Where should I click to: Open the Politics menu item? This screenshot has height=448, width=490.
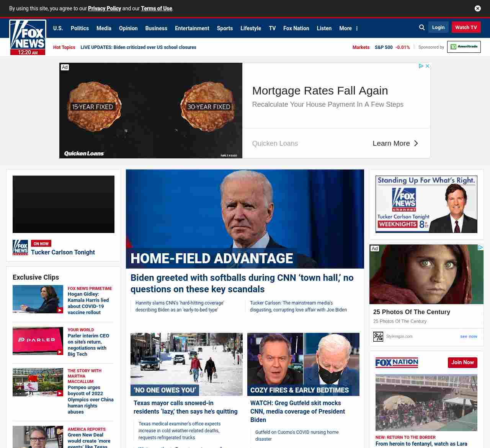click(x=80, y=28)
